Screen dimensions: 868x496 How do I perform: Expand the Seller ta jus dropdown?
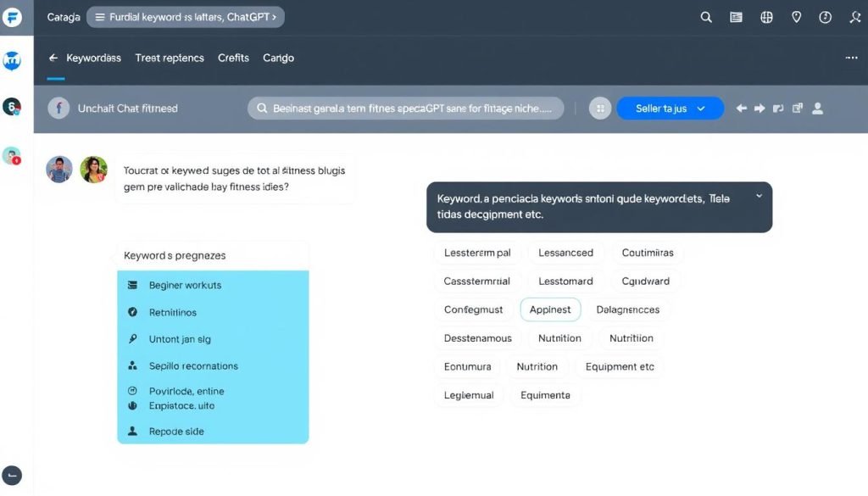click(670, 109)
